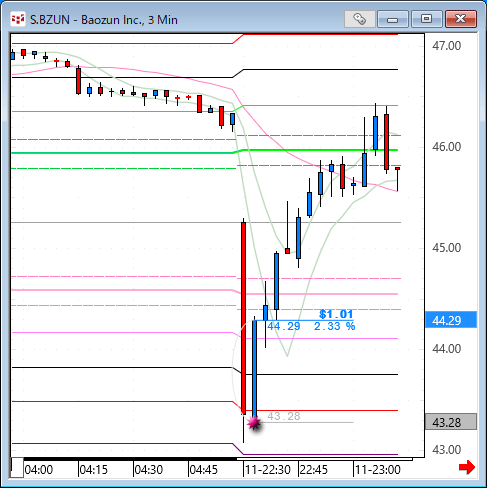The height and width of the screenshot is (488, 487).
Task: Click the 2.33 % change label
Action: (x=334, y=326)
